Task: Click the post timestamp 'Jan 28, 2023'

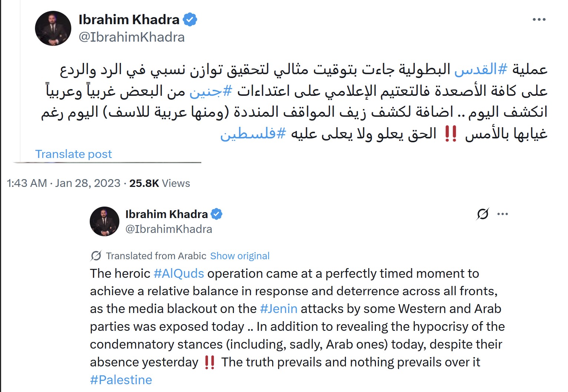Action: [x=88, y=183]
